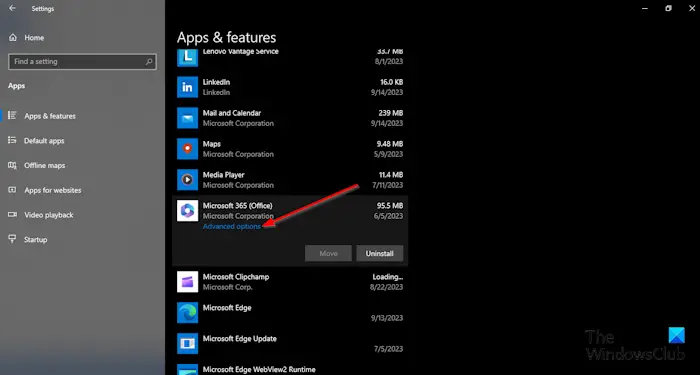
Task: Click the Move button
Action: click(x=328, y=253)
